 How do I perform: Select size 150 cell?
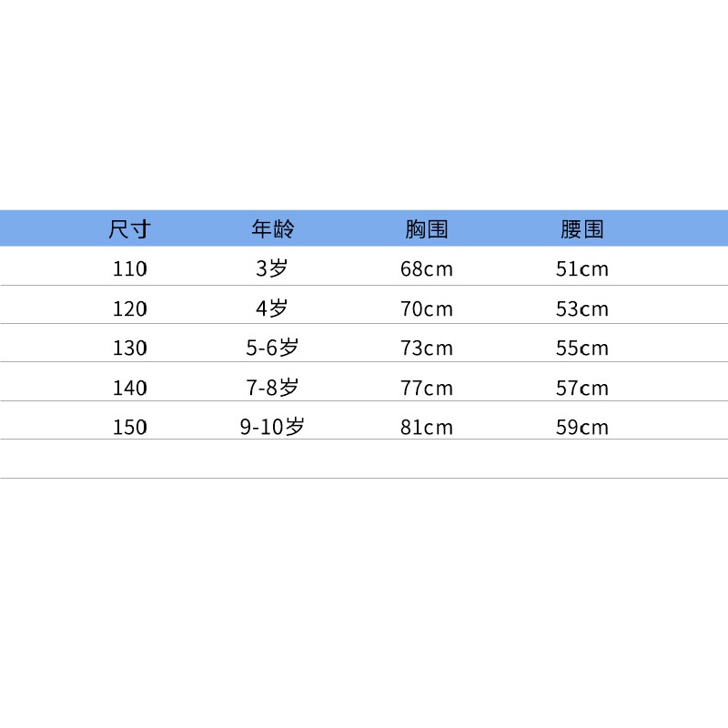pos(130,427)
